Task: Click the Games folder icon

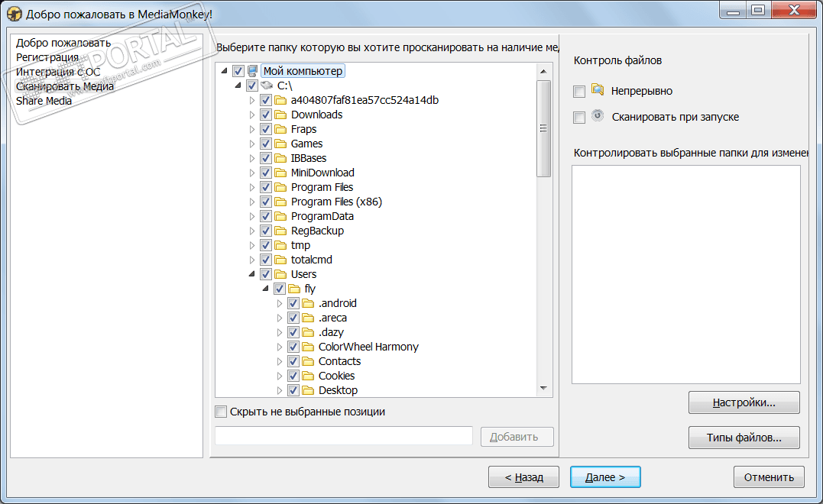Action: (x=280, y=144)
